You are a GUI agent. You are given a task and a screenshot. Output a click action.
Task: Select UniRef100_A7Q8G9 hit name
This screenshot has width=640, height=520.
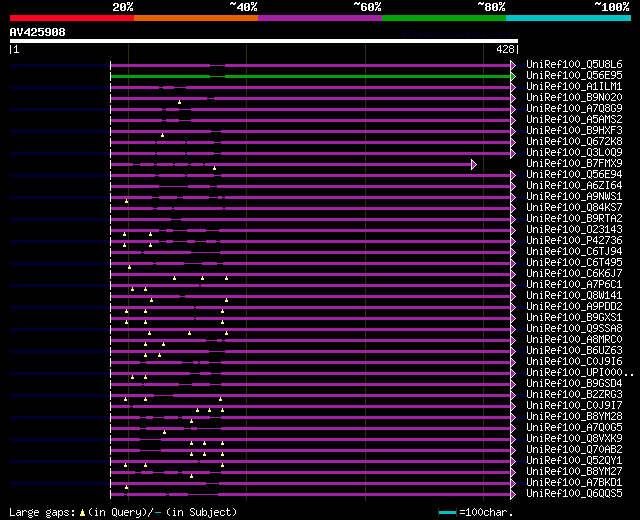574,108
